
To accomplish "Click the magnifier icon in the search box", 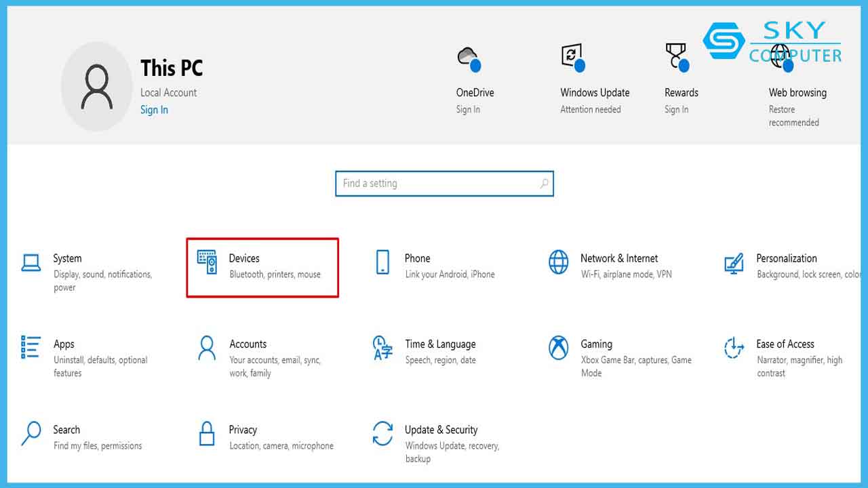I will tap(544, 184).
